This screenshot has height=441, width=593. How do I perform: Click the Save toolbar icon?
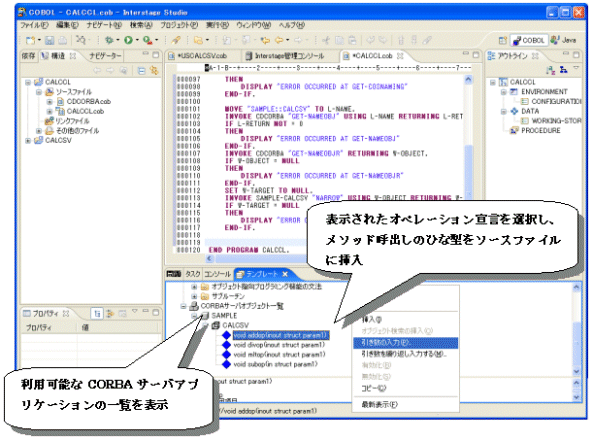click(x=50, y=40)
